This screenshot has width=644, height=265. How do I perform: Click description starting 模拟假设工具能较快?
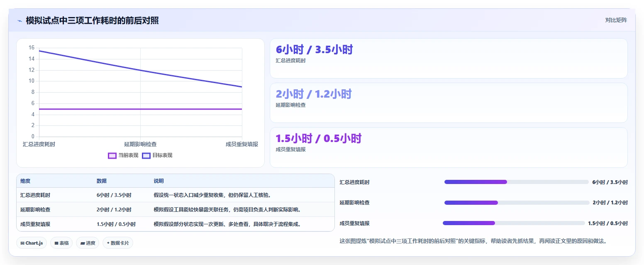click(x=227, y=210)
